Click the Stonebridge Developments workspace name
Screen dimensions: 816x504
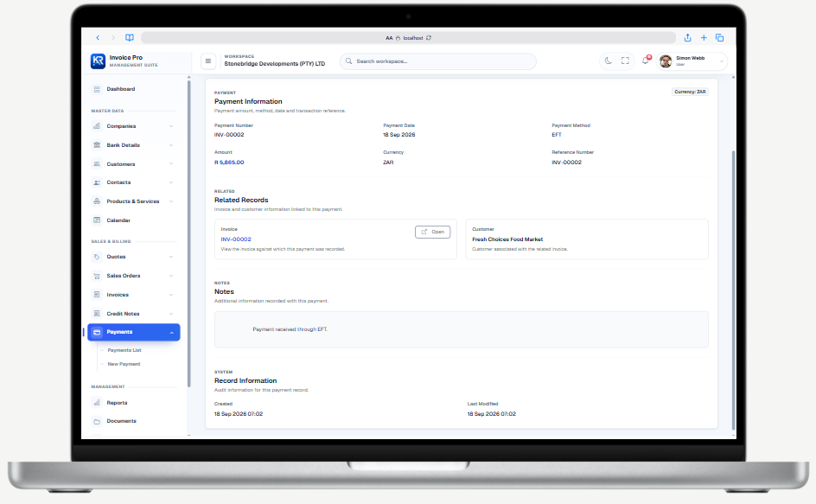[274, 63]
